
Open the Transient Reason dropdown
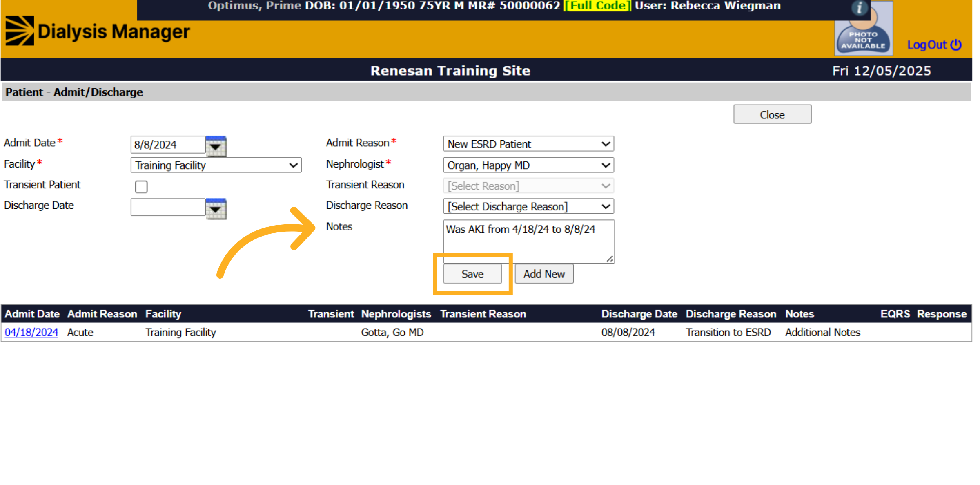[528, 186]
